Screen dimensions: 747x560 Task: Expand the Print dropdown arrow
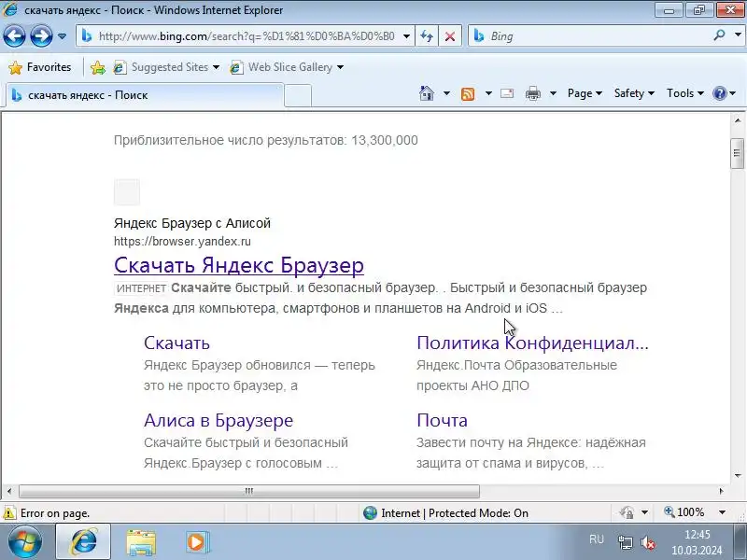(553, 93)
